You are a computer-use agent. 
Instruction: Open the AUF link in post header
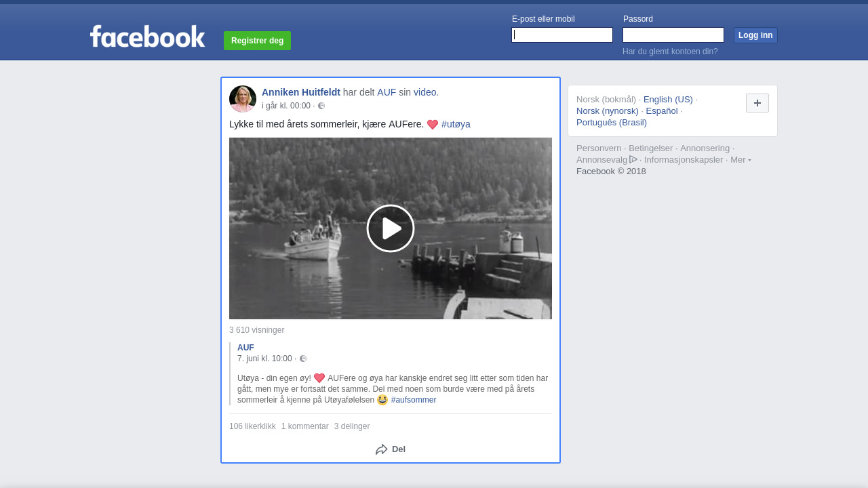(x=387, y=92)
